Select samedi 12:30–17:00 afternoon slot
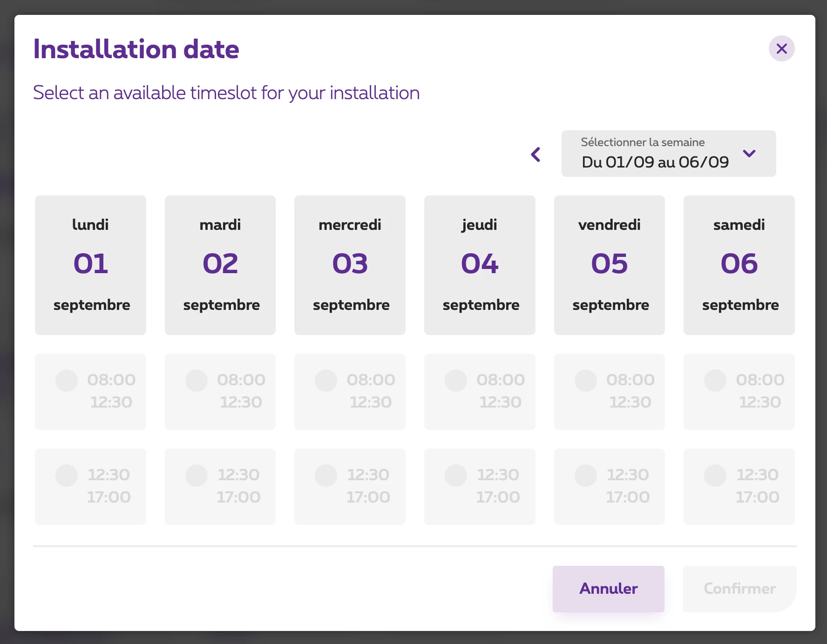 (715, 476)
